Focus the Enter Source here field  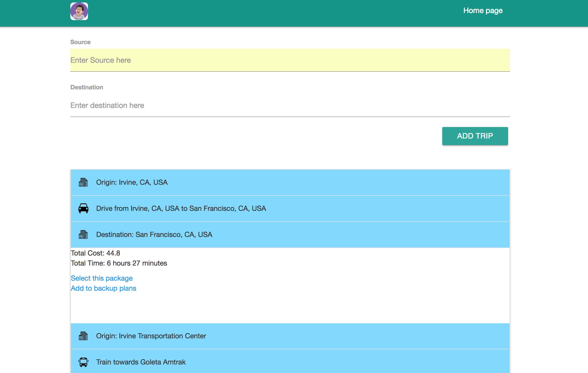pyautogui.click(x=290, y=60)
